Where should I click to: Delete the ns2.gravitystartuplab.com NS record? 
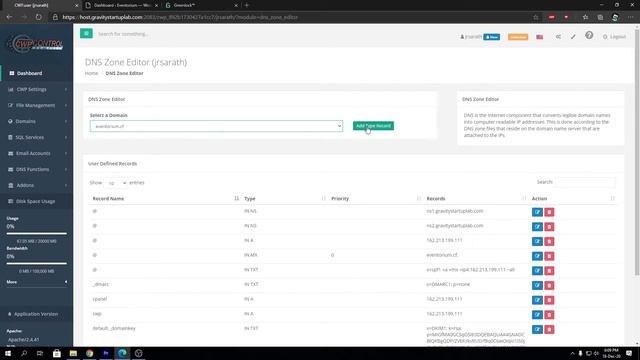[549, 227]
